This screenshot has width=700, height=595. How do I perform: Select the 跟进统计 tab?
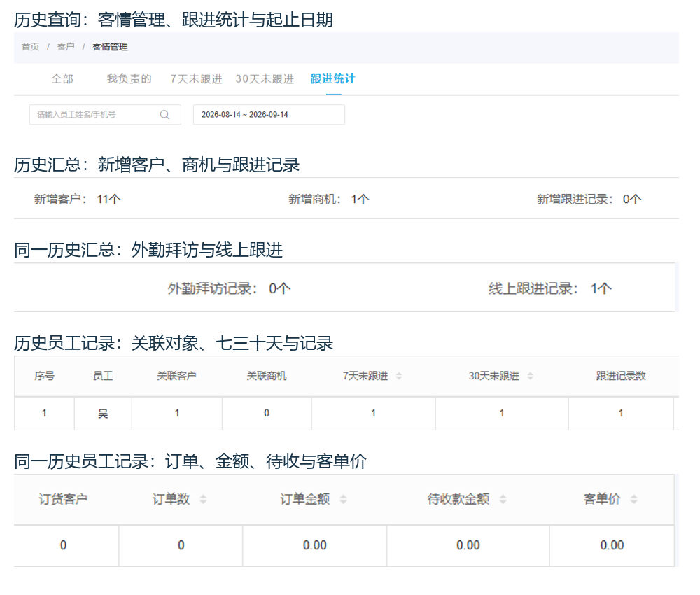333,79
